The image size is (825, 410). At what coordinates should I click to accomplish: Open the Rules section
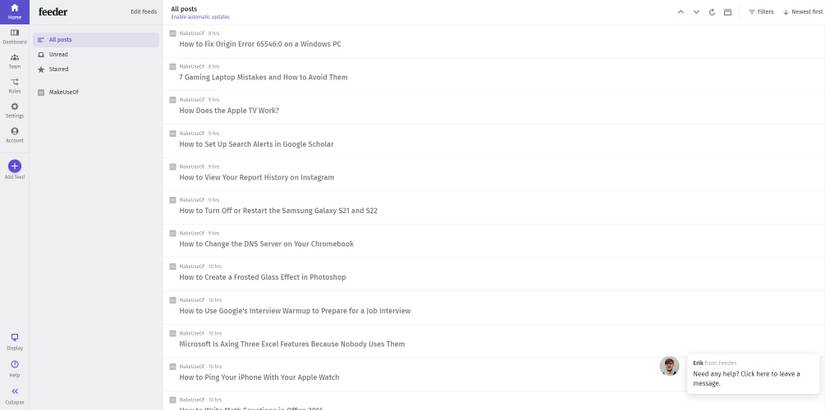coord(15,86)
